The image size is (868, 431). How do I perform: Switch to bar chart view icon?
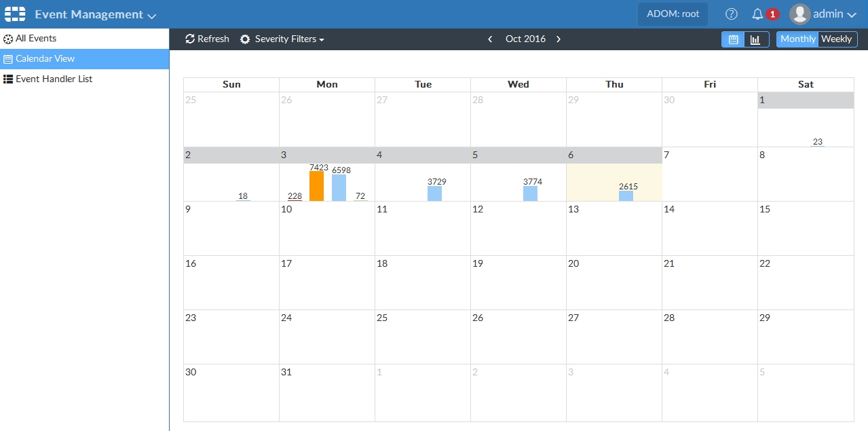point(756,39)
